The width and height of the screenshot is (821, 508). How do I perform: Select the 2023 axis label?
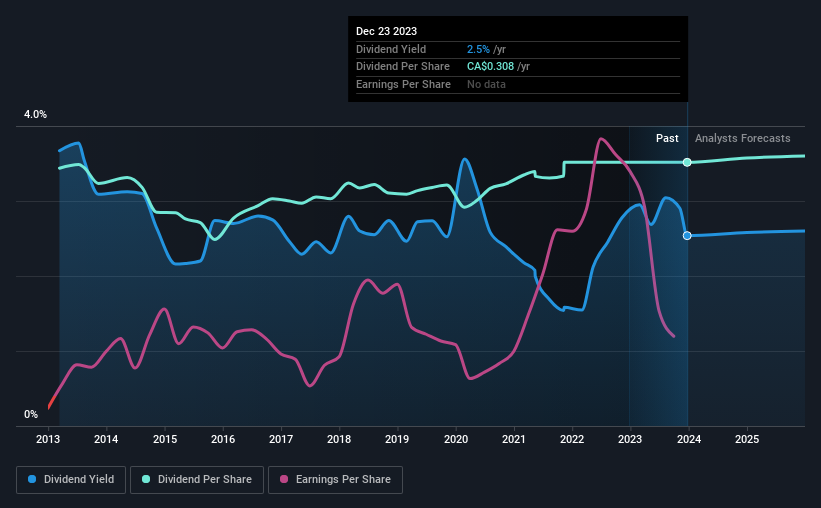[630, 439]
